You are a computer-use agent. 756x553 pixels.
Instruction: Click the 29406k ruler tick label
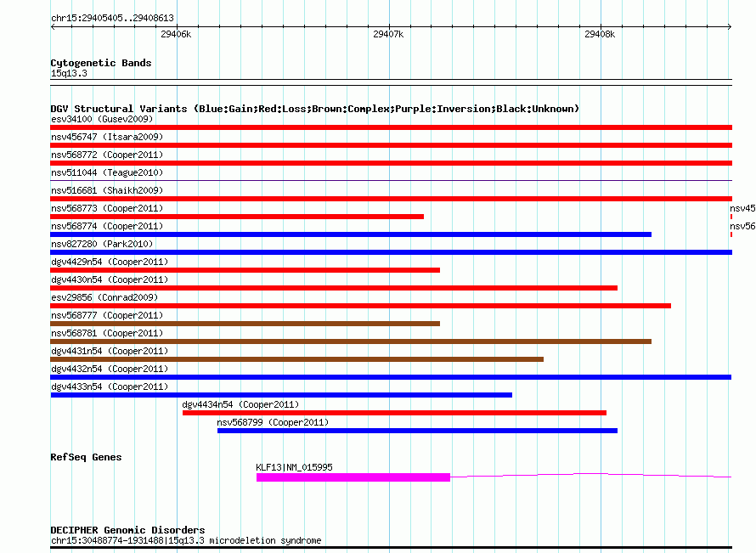(176, 34)
